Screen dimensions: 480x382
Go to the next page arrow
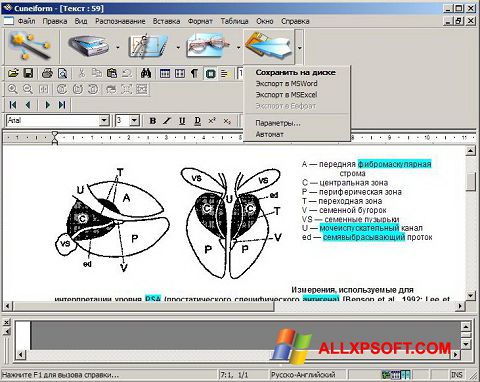point(47,105)
